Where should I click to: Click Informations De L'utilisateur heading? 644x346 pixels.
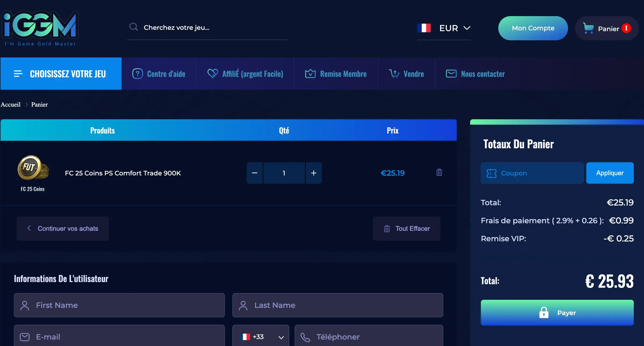pyautogui.click(x=61, y=279)
